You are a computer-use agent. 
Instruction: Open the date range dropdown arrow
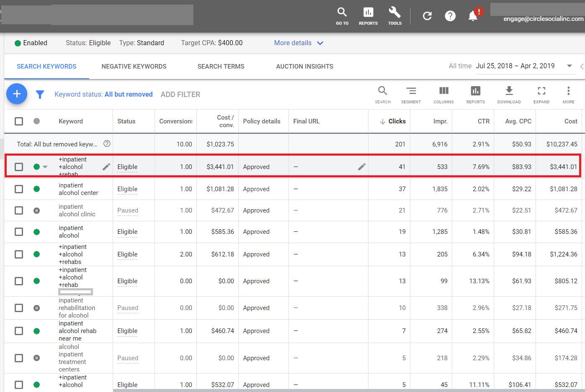569,66
